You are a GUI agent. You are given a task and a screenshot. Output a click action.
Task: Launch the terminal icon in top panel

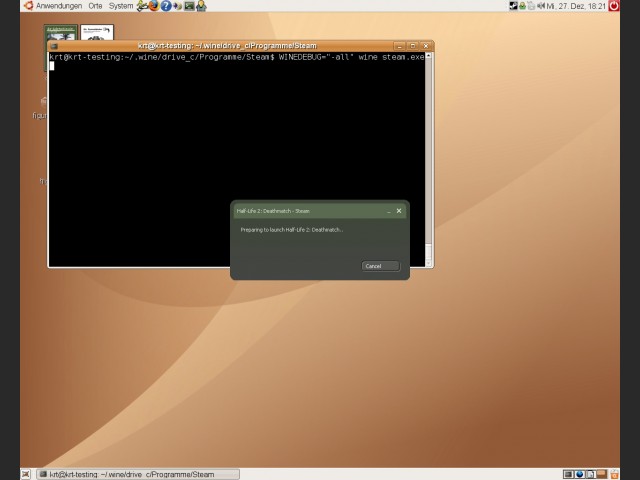click(x=189, y=6)
